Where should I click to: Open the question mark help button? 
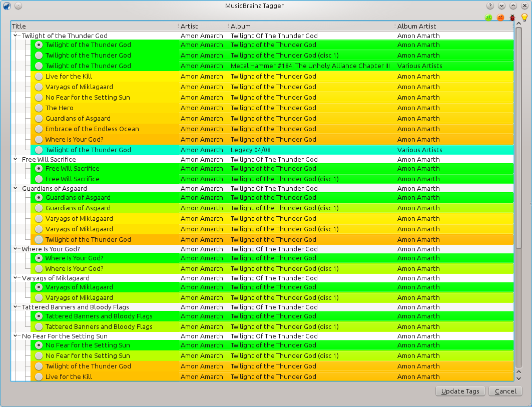tap(490, 6)
